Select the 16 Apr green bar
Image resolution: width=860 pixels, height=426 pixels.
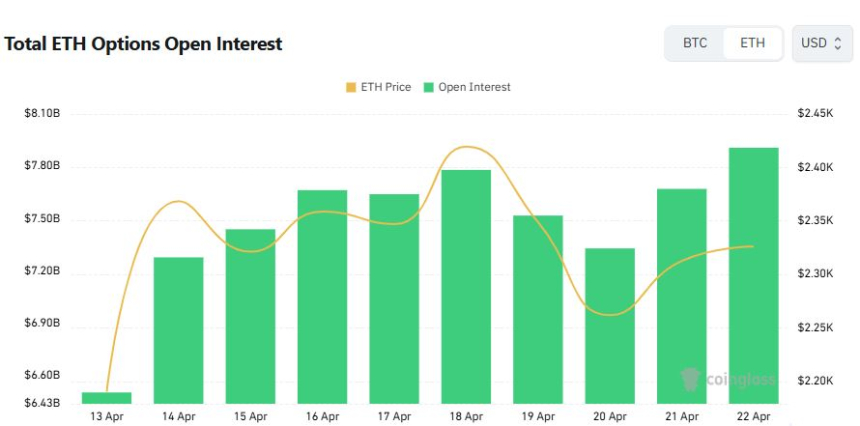(322, 296)
